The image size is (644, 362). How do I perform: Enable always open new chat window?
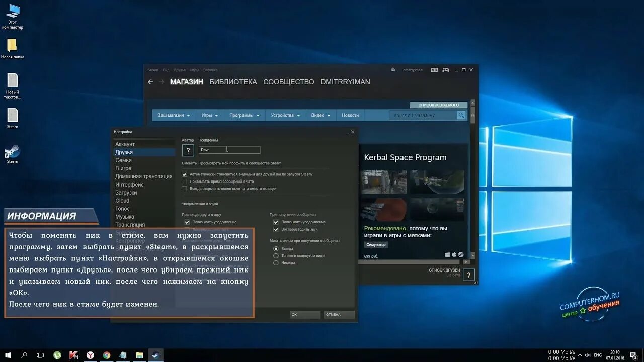click(185, 189)
